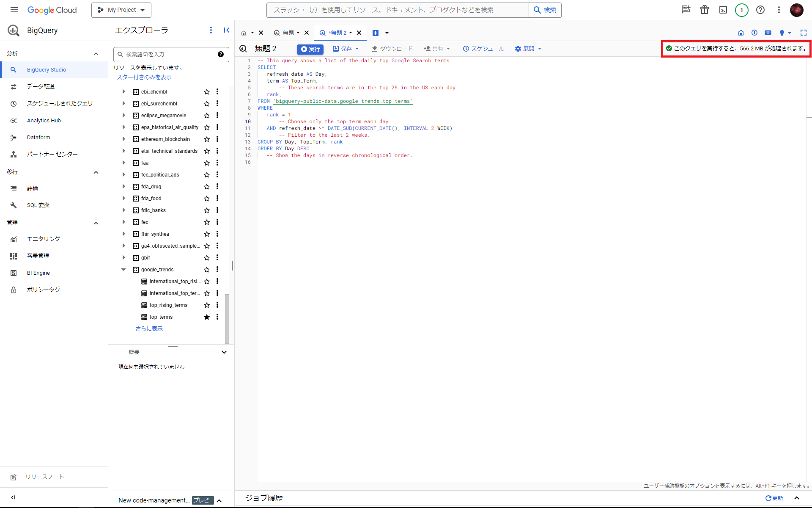The width and height of the screenshot is (812, 508).
Task: Run the query with the 実行 button
Action: [x=310, y=49]
